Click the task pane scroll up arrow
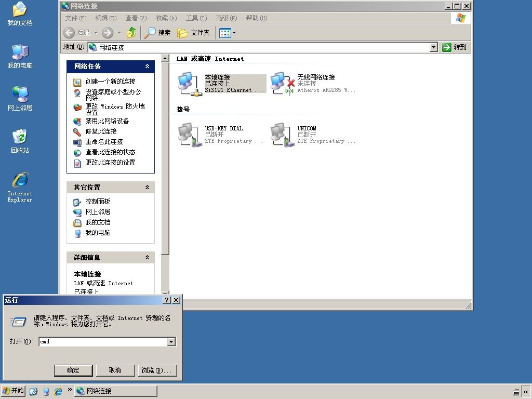This screenshot has height=399, width=532. tap(165, 58)
